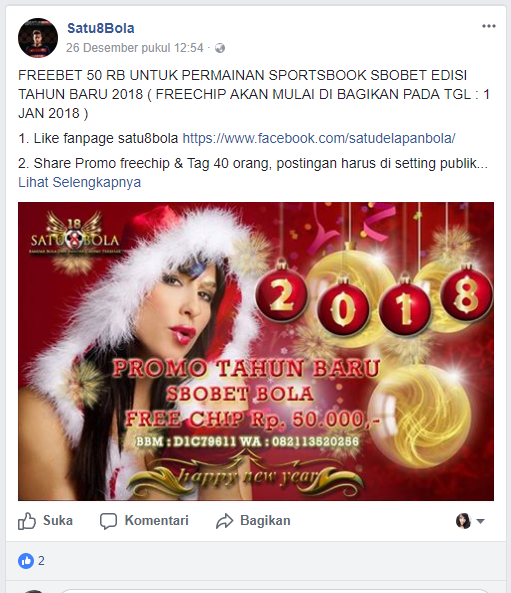Click the thumbs-up Suka icon

[27, 521]
